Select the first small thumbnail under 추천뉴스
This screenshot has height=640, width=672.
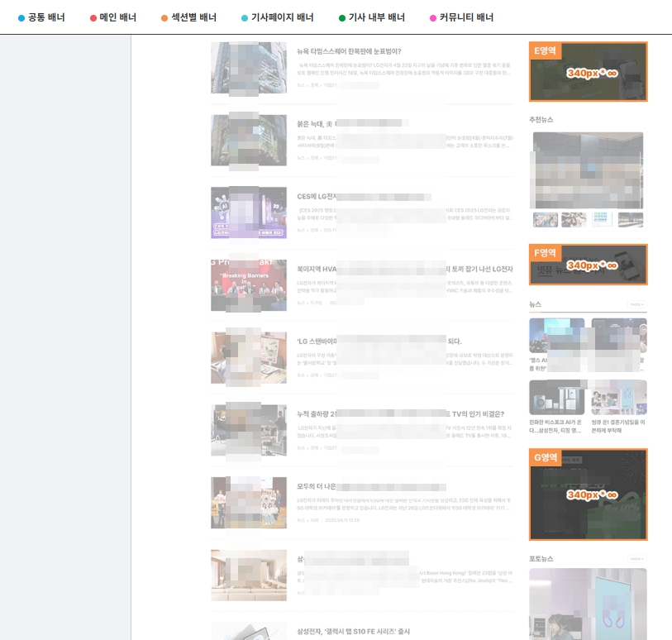[x=546, y=219]
